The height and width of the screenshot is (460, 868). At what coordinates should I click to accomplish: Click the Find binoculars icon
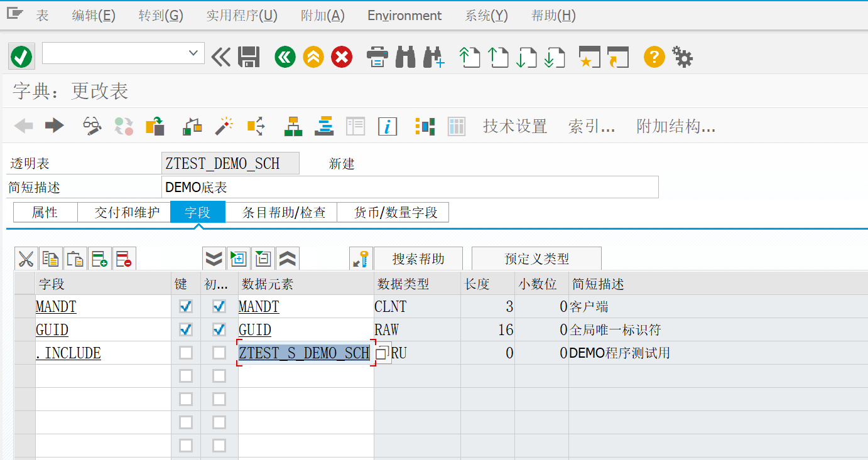pyautogui.click(x=406, y=58)
